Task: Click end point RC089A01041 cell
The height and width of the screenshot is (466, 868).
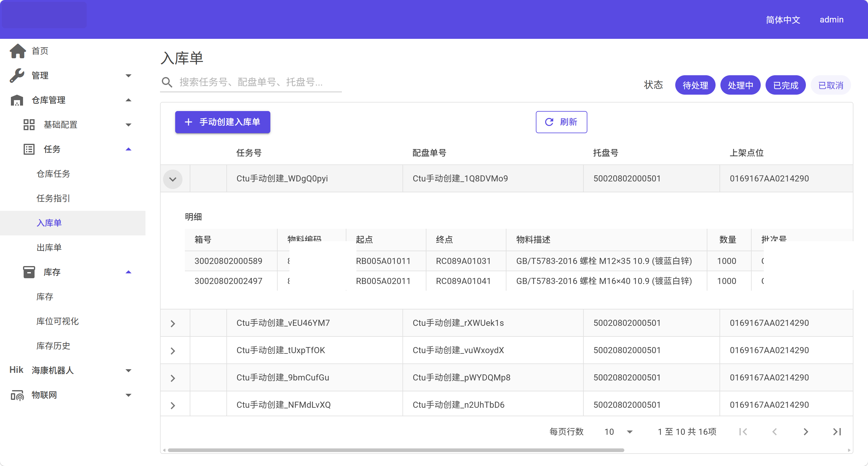Action: click(463, 281)
